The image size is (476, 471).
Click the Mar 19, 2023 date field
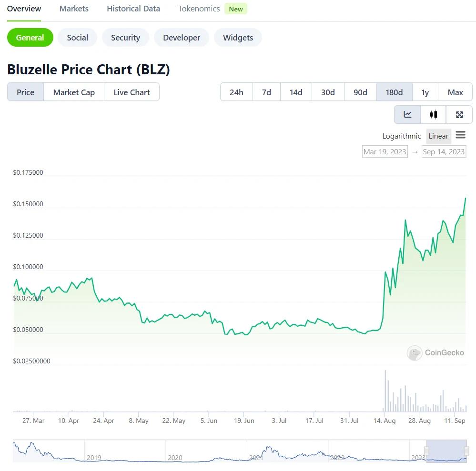tap(385, 151)
